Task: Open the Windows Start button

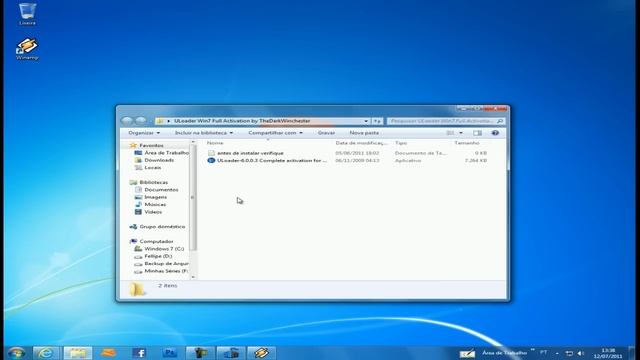Action: click(16, 353)
